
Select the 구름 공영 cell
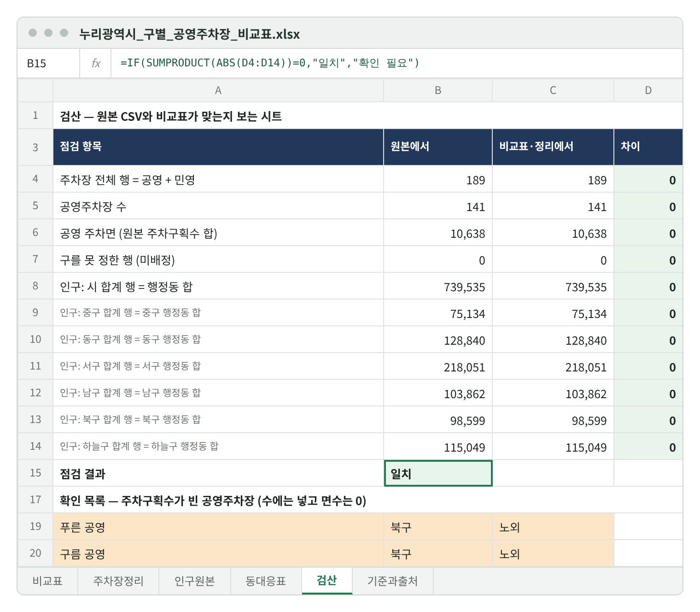pos(218,553)
